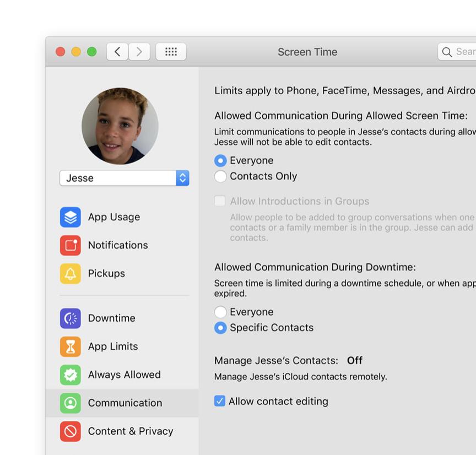Screen dimensions: 476x455
Task: Click the App Usage layers icon
Action: [x=70, y=217]
